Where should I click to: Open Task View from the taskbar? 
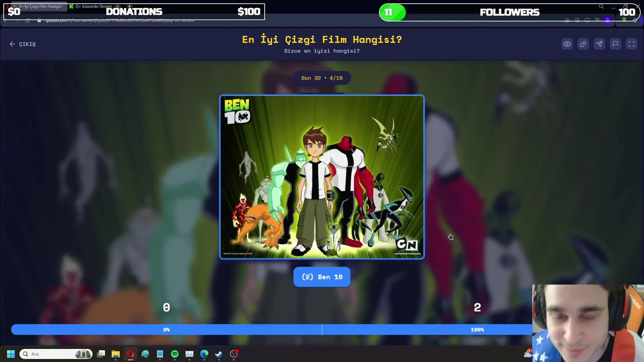[x=101, y=354]
